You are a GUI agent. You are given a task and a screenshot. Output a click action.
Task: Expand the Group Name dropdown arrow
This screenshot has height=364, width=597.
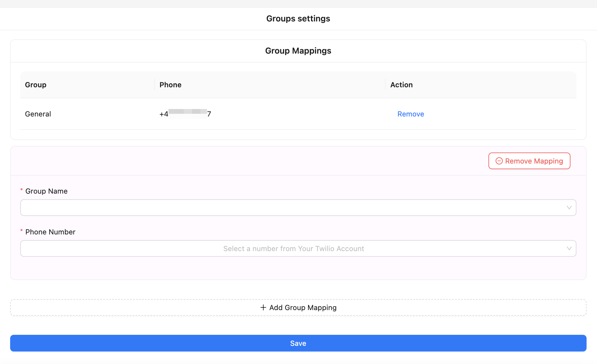pos(569,208)
